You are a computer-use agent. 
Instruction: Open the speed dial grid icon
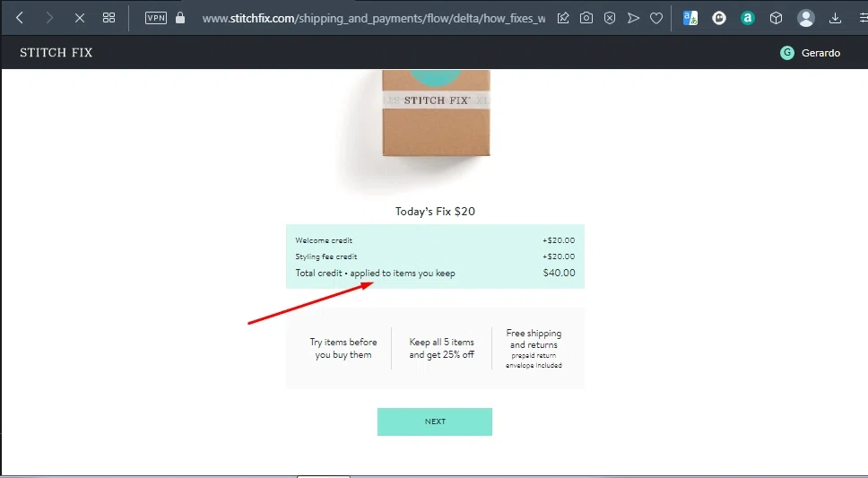pos(109,18)
